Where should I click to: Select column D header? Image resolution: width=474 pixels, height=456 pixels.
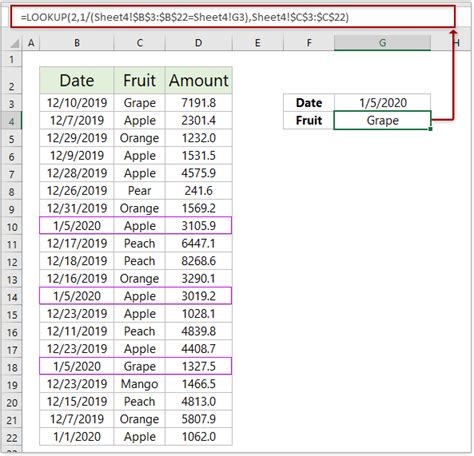(x=199, y=43)
